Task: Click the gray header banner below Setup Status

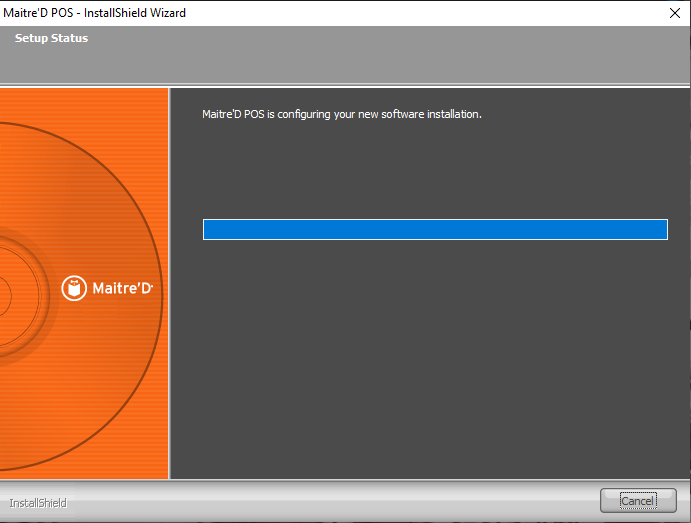Action: (x=345, y=66)
